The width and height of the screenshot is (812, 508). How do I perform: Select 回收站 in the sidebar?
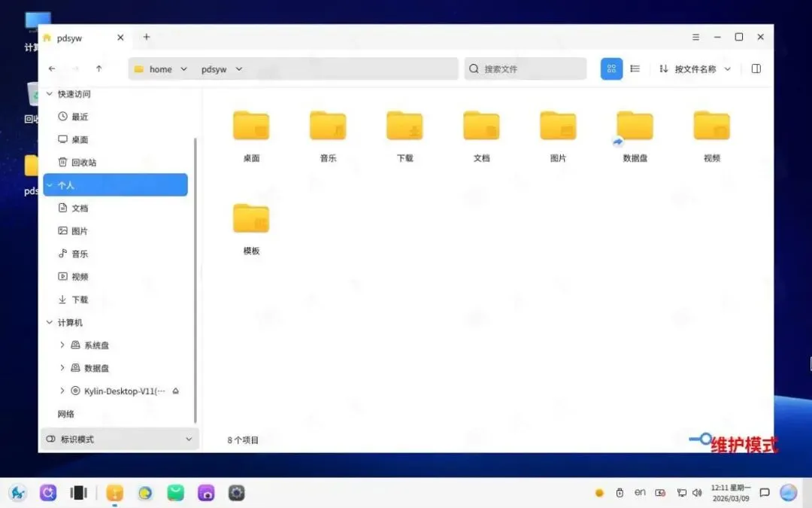tap(84, 163)
